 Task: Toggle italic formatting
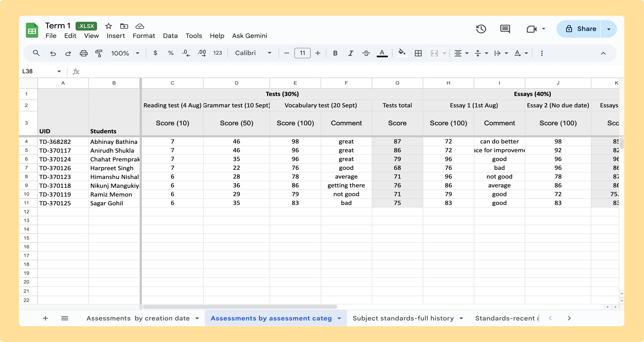tap(351, 53)
